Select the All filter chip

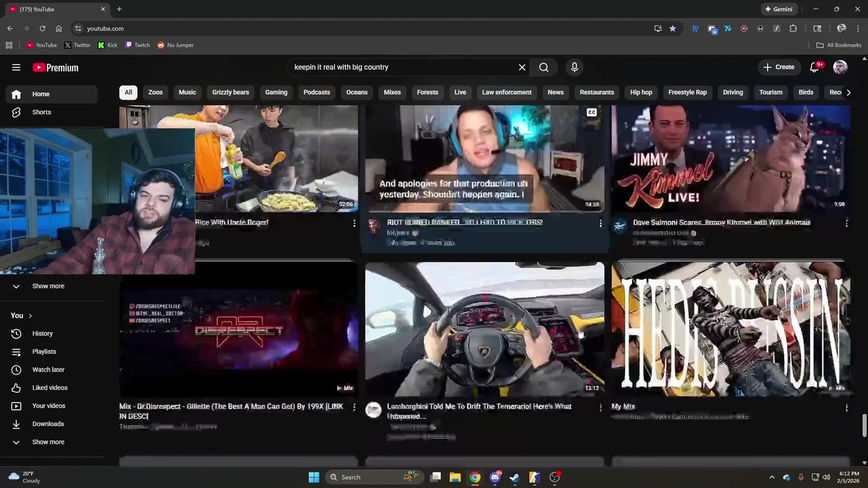(x=128, y=92)
